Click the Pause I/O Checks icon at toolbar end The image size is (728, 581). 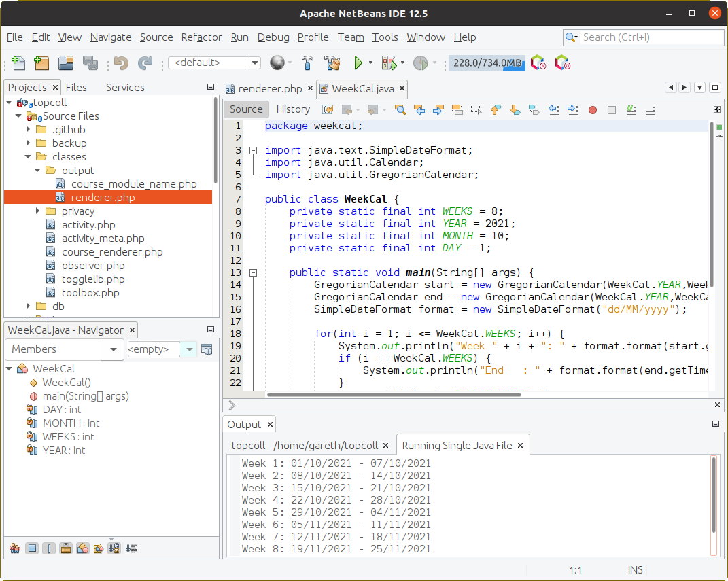562,63
